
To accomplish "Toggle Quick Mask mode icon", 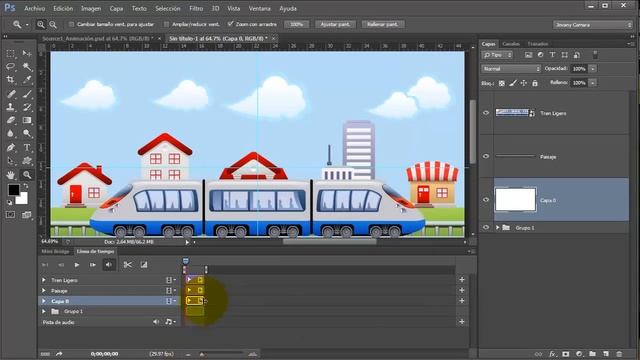I will click(11, 215).
